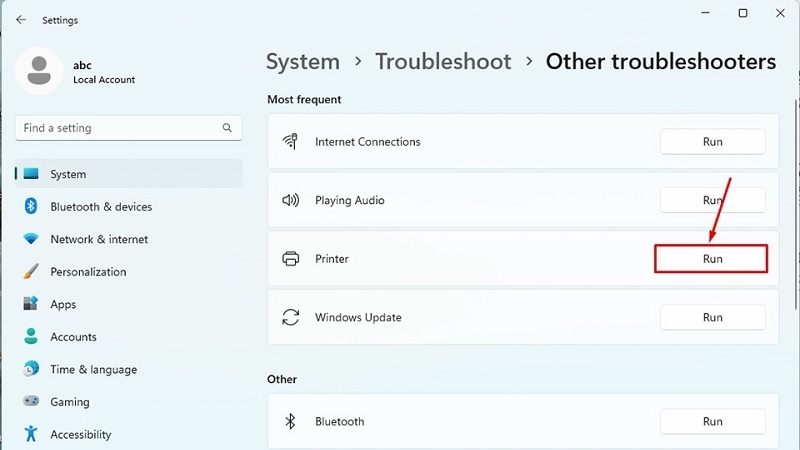
Task: Click the abc user avatar icon
Action: click(x=39, y=71)
